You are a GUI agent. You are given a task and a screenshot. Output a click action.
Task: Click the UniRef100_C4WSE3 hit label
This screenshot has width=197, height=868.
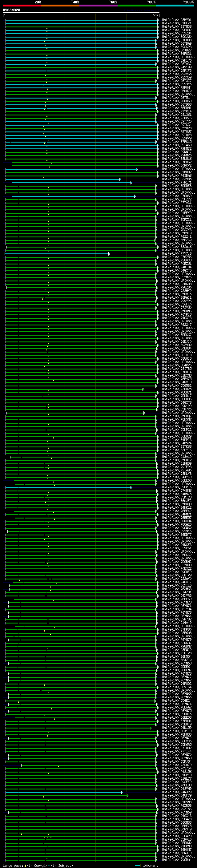coord(176,545)
